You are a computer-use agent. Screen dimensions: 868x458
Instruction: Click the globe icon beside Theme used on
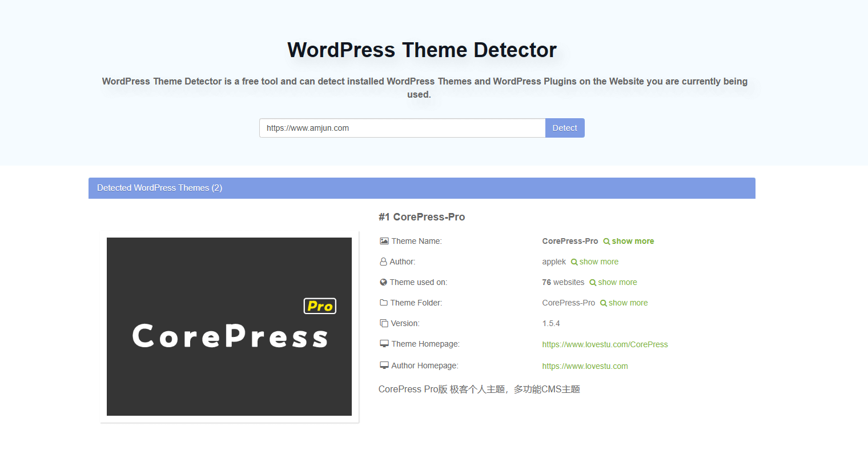tap(384, 282)
